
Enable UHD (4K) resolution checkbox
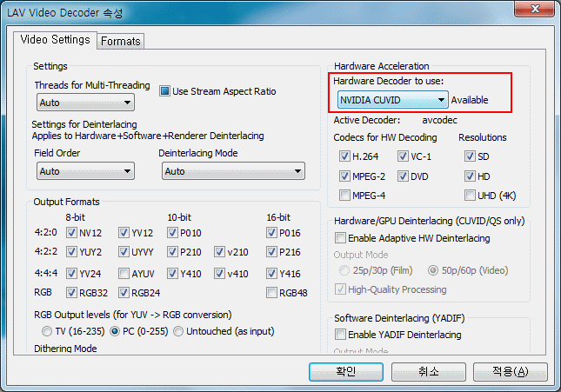click(x=471, y=195)
